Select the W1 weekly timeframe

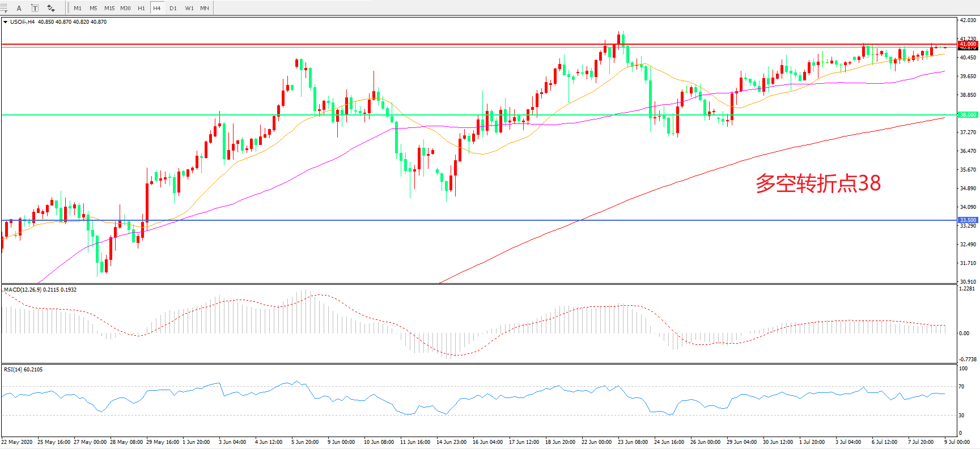pyautogui.click(x=189, y=8)
